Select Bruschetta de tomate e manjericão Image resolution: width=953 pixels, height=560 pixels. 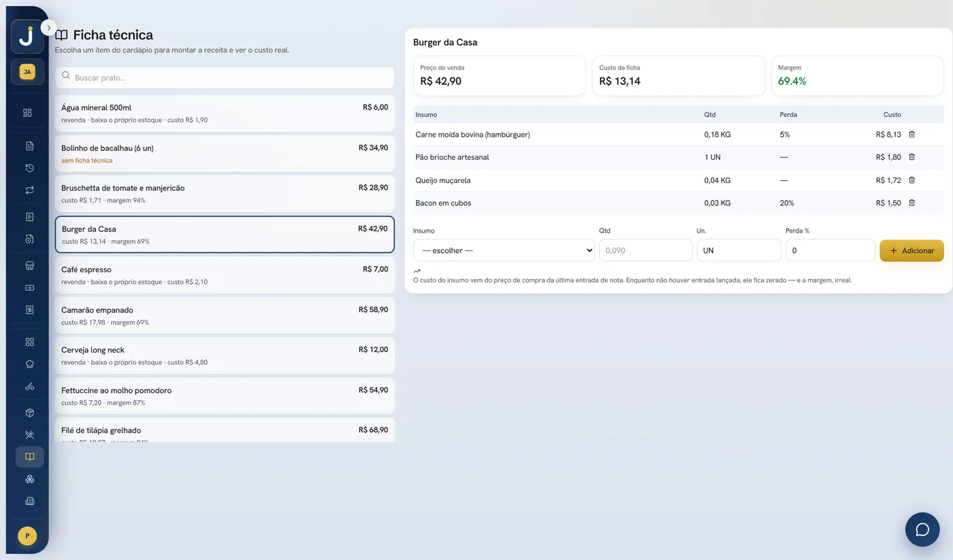[225, 194]
